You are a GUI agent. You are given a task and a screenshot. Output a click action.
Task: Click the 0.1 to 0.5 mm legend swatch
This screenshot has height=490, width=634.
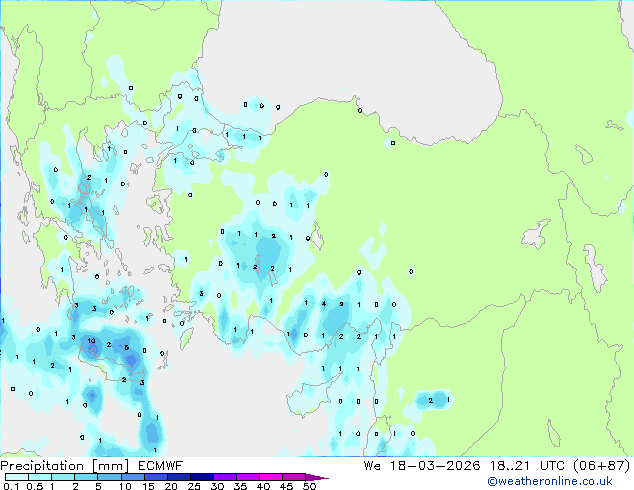coord(17,477)
